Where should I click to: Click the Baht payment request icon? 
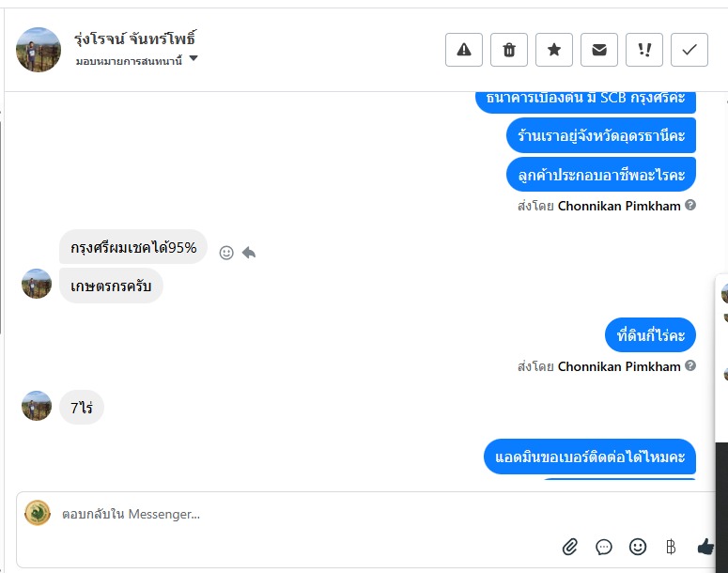tap(671, 546)
